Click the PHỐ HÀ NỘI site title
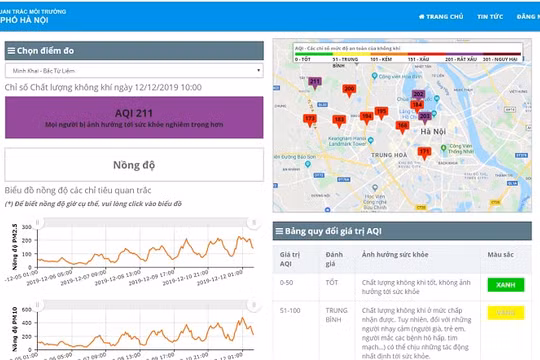The width and height of the screenshot is (540, 360). pos(24,20)
